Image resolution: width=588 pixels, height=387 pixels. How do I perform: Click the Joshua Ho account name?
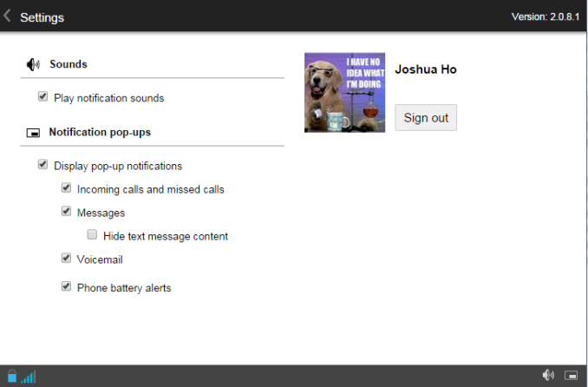[x=426, y=69]
